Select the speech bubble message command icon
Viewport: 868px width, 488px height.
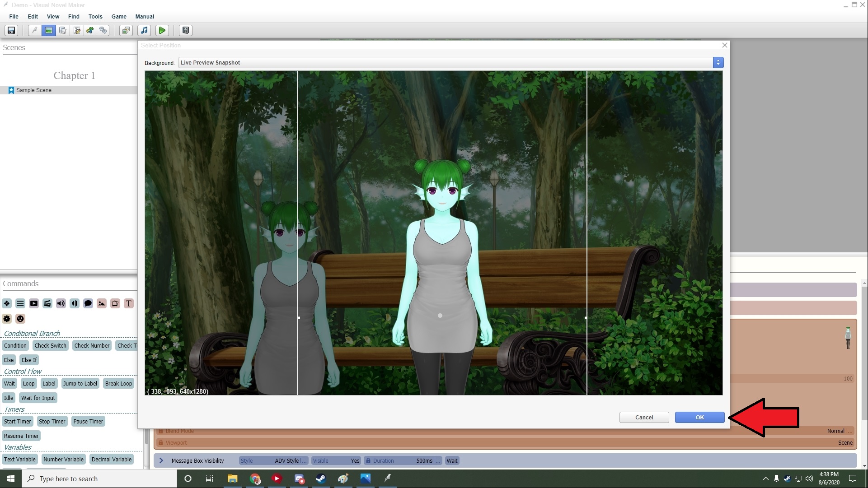[x=88, y=303]
